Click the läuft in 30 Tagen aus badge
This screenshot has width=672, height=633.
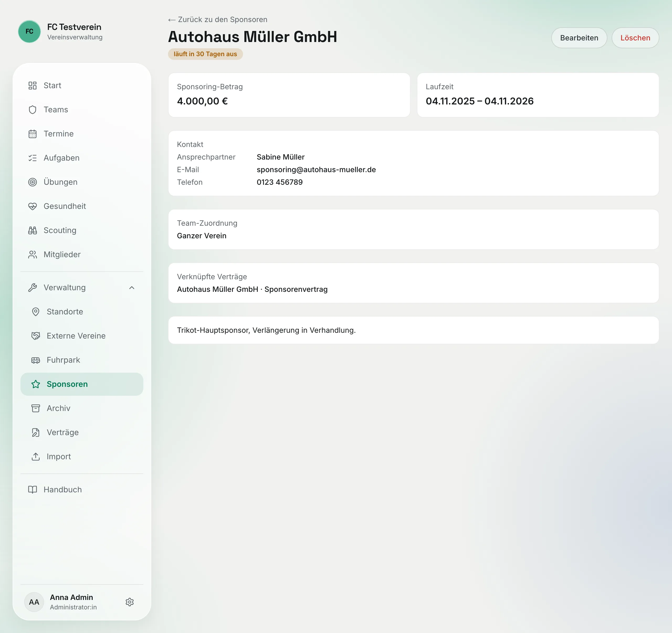coord(205,54)
